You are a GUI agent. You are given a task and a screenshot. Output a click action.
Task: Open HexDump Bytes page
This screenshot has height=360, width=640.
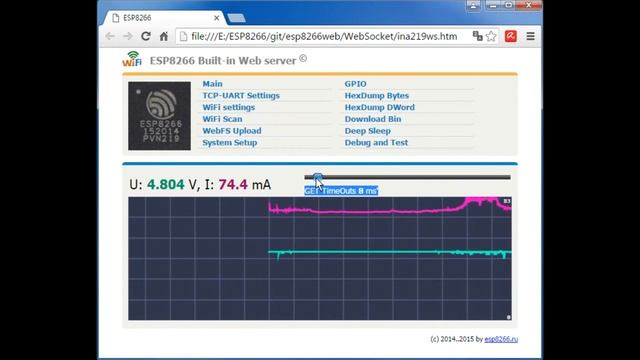coord(377,96)
